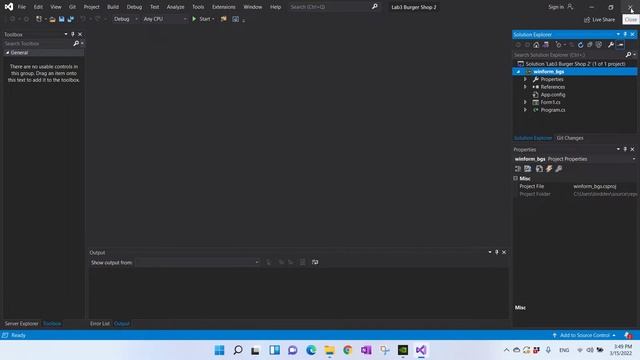Click the Property Pages wrench icon in Properties

point(559,169)
